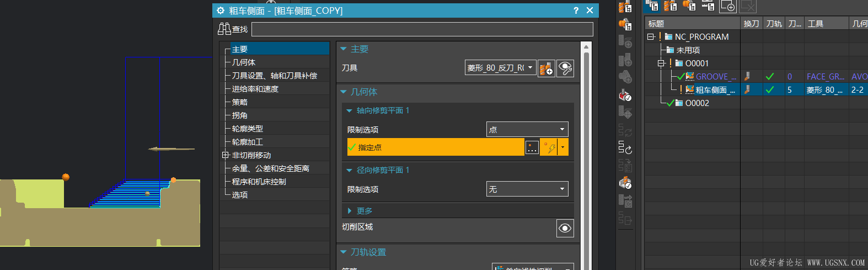The width and height of the screenshot is (868, 270).
Task: Open the dialog help question mark
Action: (576, 10)
